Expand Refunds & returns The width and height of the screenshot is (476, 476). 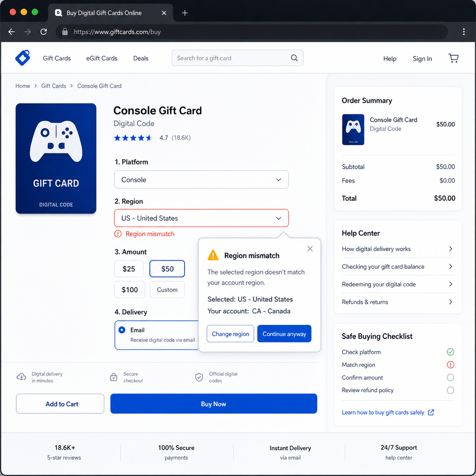click(x=398, y=302)
